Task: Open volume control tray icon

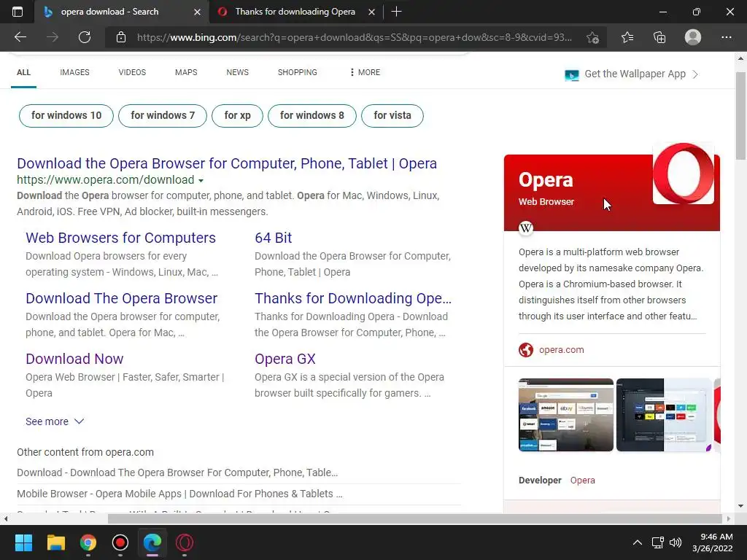Action: click(676, 542)
